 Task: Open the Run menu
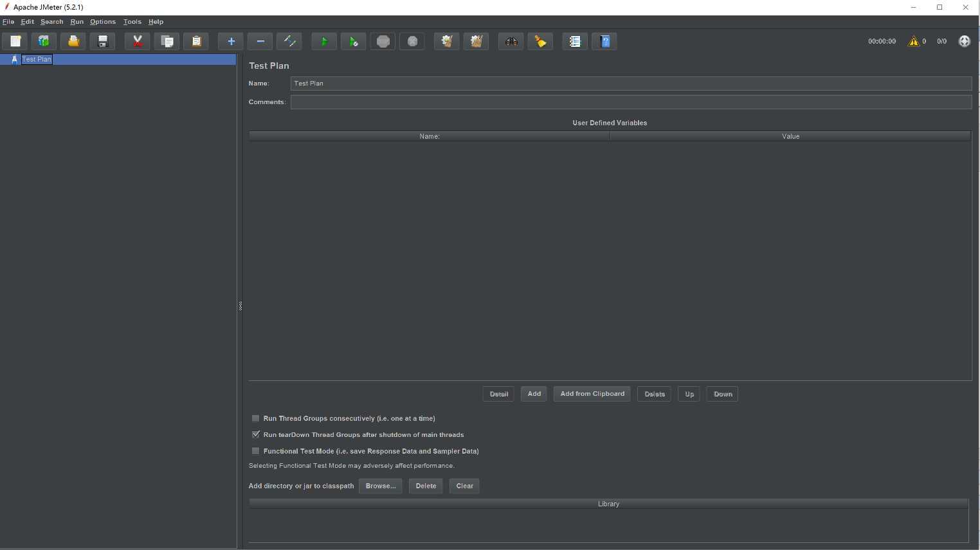(x=77, y=22)
